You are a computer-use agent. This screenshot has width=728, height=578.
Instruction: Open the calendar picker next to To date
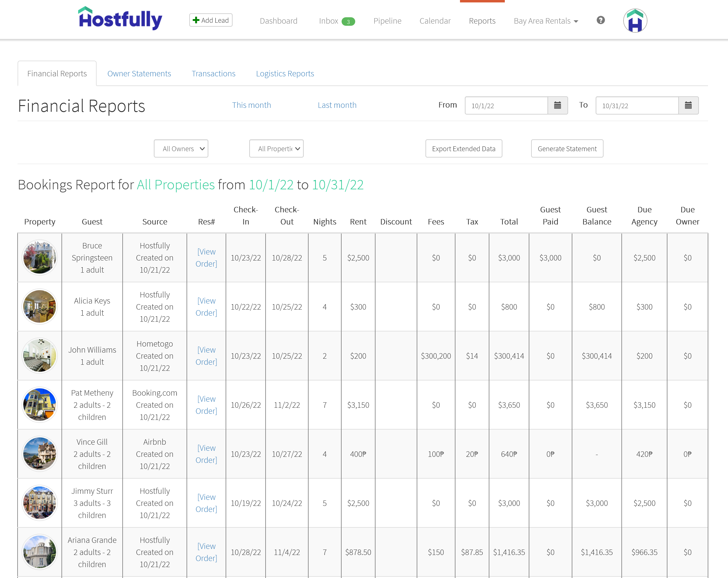(x=688, y=105)
